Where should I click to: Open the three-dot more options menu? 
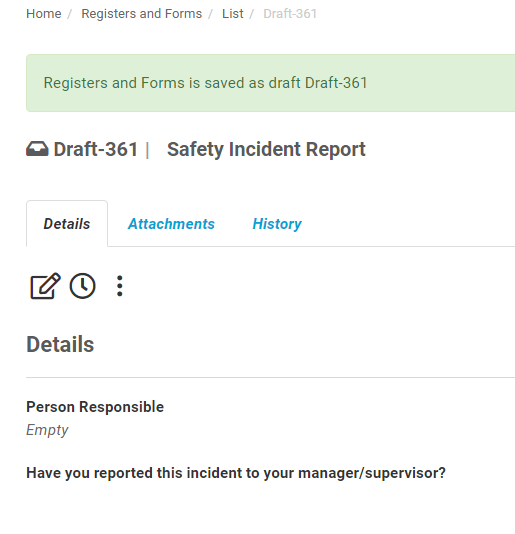[120, 286]
